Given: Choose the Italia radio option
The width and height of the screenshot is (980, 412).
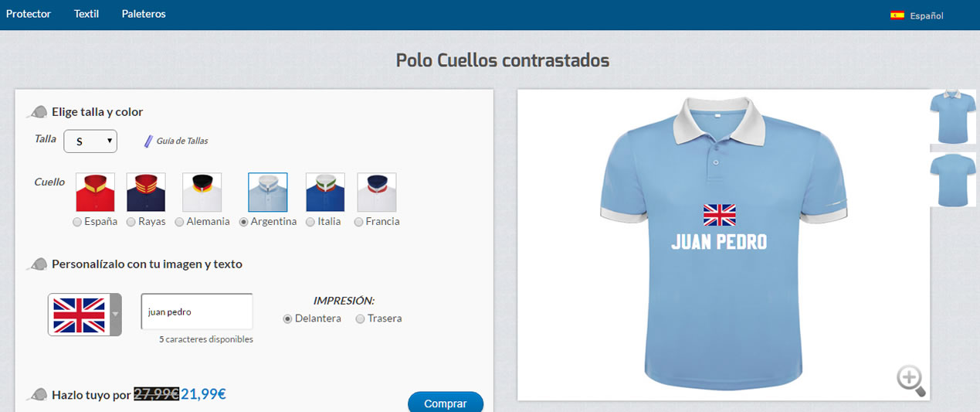Looking at the screenshot, I should (310, 222).
